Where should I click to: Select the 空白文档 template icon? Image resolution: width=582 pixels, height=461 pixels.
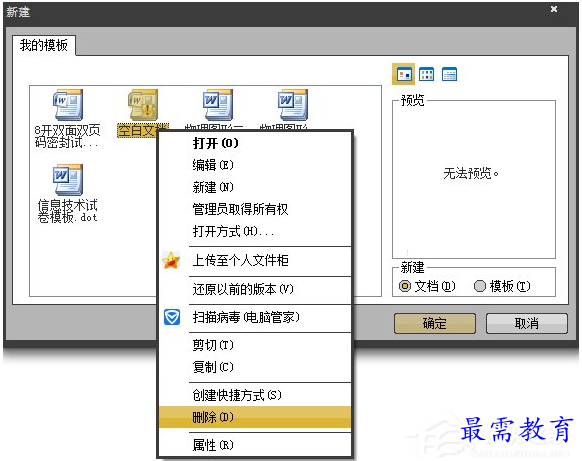click(143, 105)
